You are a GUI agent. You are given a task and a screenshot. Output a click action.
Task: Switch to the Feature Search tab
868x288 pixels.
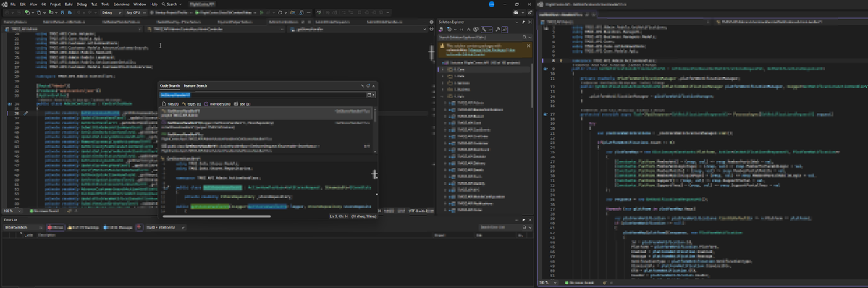point(195,86)
